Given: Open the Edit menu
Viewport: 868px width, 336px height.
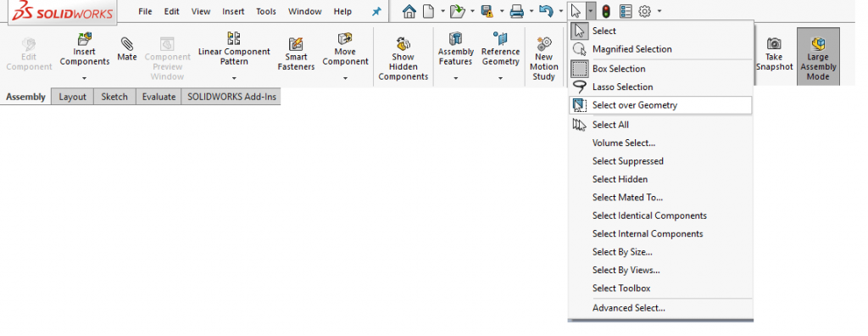Looking at the screenshot, I should pos(171,12).
